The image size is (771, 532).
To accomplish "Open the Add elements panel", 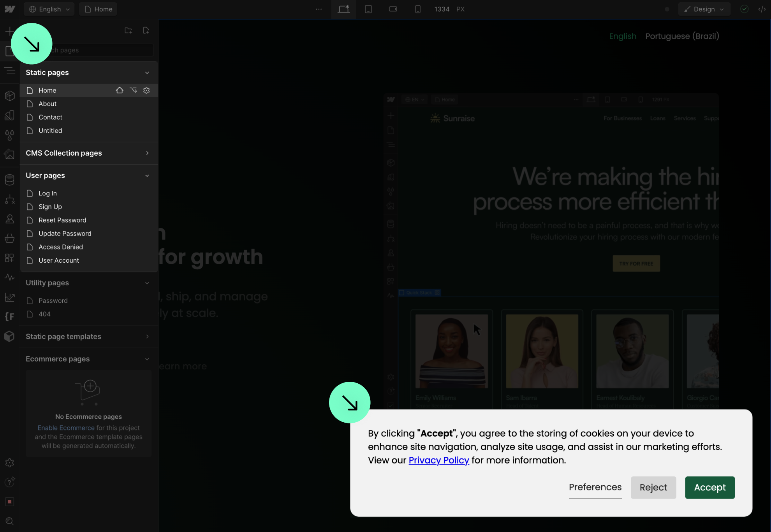I will click(x=9, y=31).
